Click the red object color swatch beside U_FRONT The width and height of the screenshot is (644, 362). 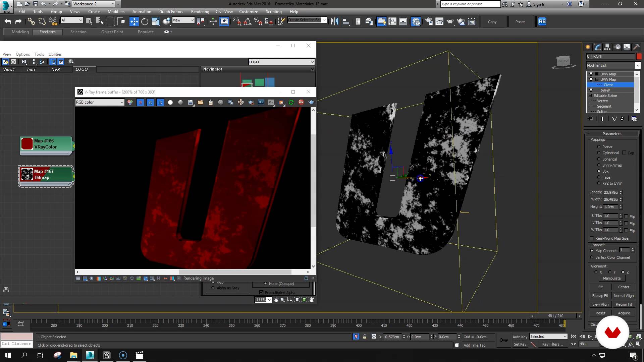click(x=639, y=56)
